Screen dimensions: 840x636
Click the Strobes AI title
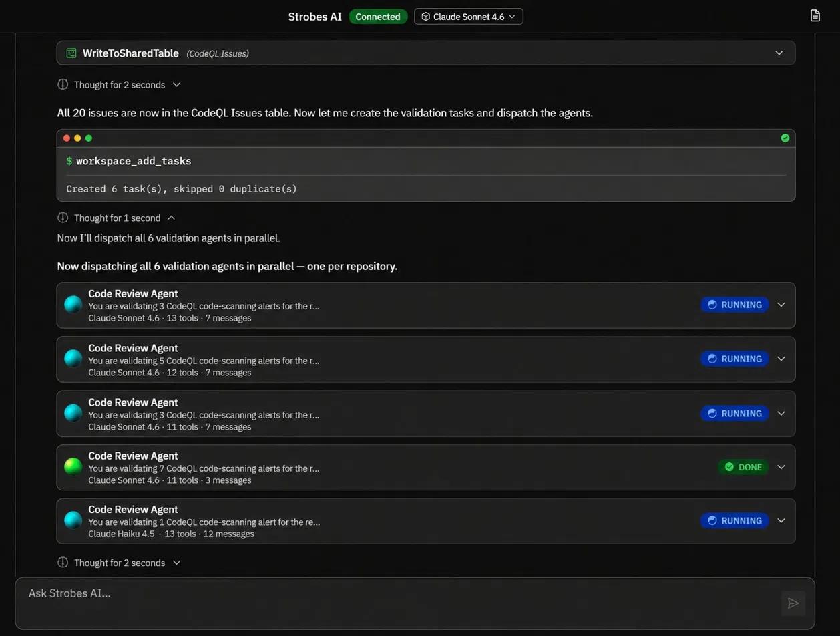(314, 17)
